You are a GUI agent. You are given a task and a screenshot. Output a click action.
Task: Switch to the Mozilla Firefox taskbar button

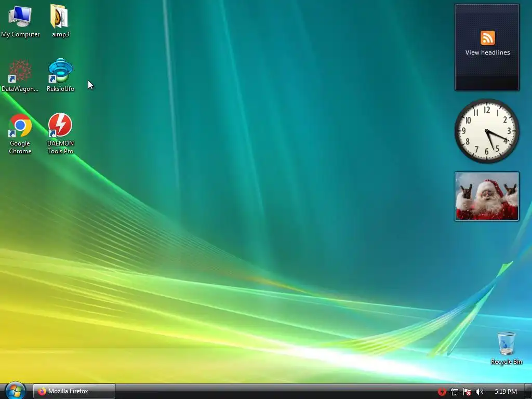tap(74, 391)
